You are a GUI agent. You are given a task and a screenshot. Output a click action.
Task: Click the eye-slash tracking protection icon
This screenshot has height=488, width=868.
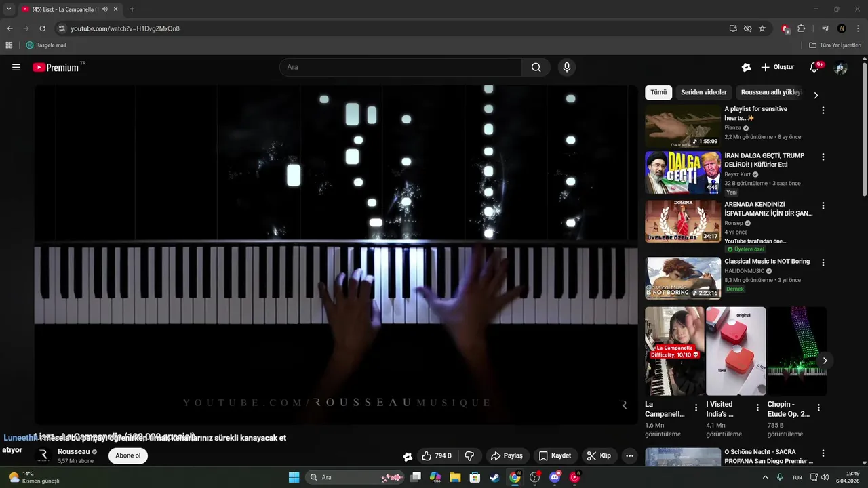747,28
